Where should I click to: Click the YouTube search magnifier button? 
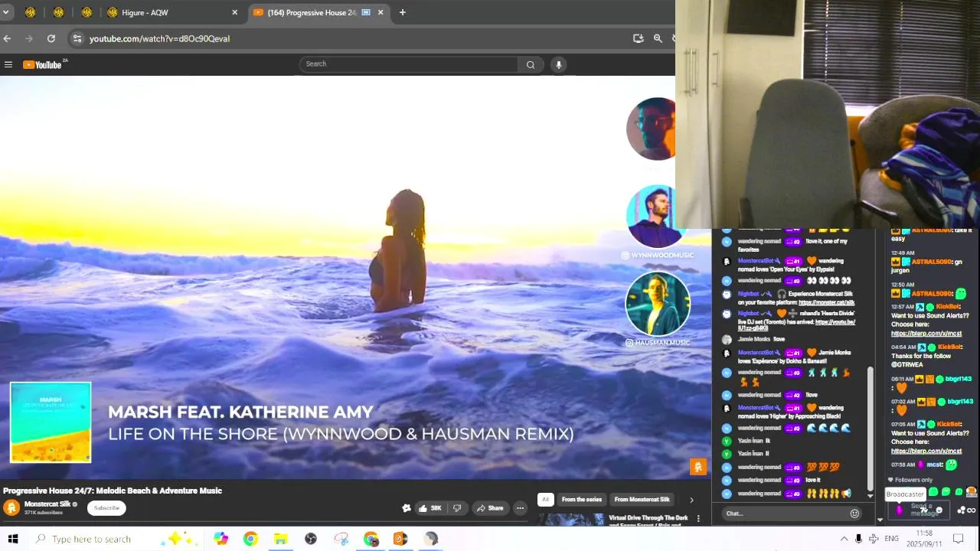click(530, 65)
